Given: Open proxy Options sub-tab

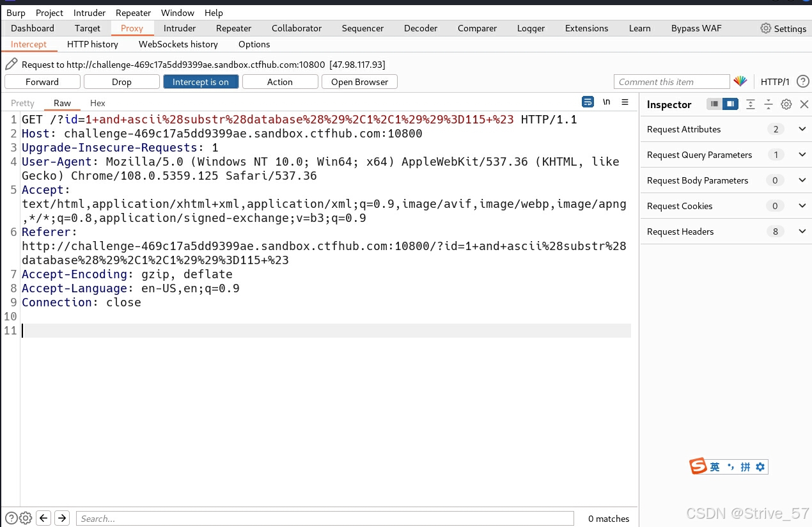Looking at the screenshot, I should 254,44.
